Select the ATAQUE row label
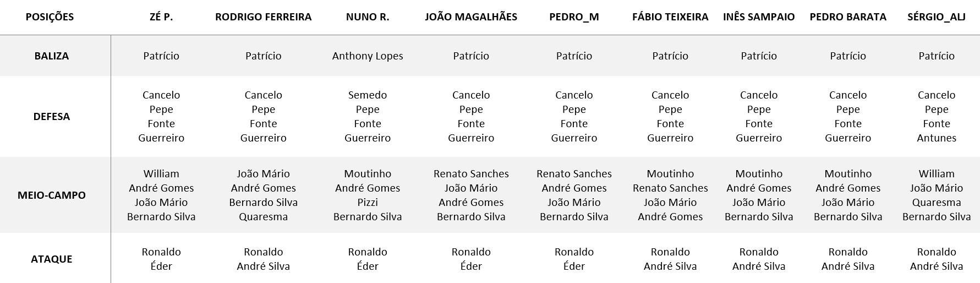The width and height of the screenshot is (980, 283). click(52, 259)
